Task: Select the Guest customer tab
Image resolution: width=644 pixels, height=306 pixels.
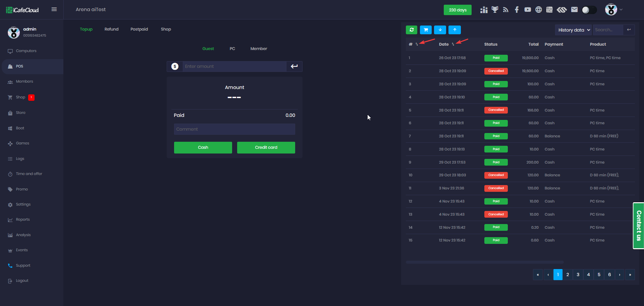Action: coord(208,49)
